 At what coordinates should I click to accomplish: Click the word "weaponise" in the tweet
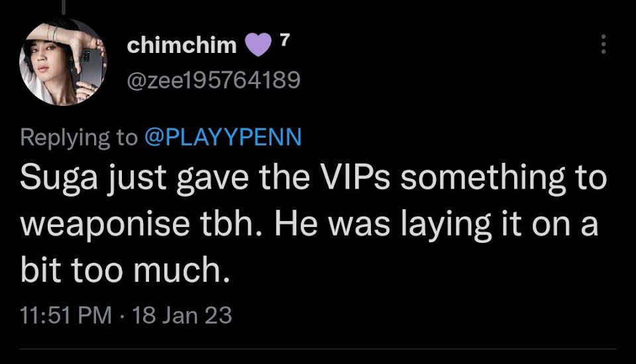(x=105, y=226)
